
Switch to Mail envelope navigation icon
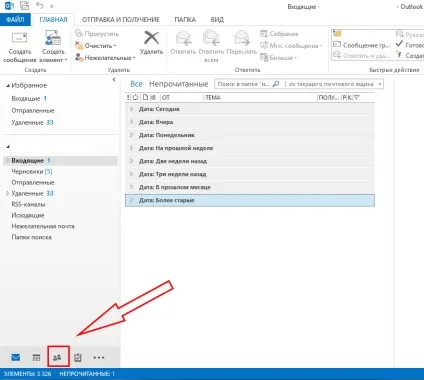tap(16, 357)
